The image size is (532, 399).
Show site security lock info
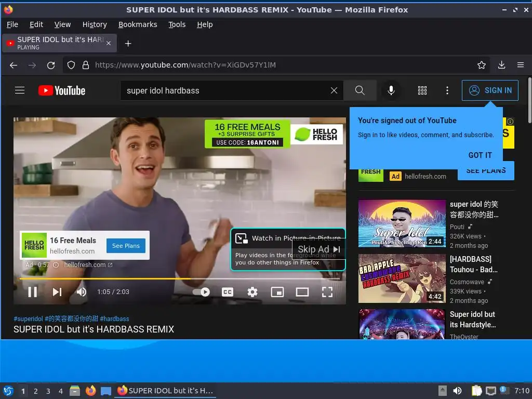(x=86, y=65)
